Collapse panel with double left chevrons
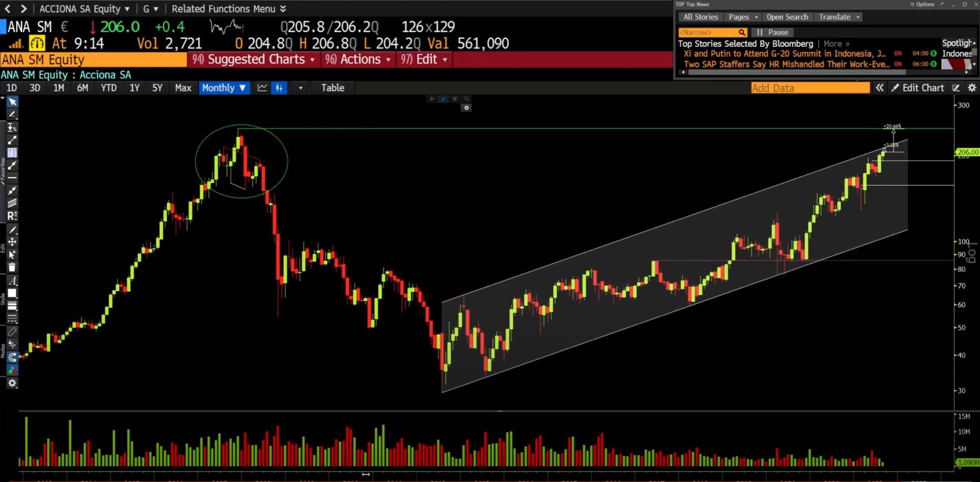 pyautogui.click(x=880, y=88)
